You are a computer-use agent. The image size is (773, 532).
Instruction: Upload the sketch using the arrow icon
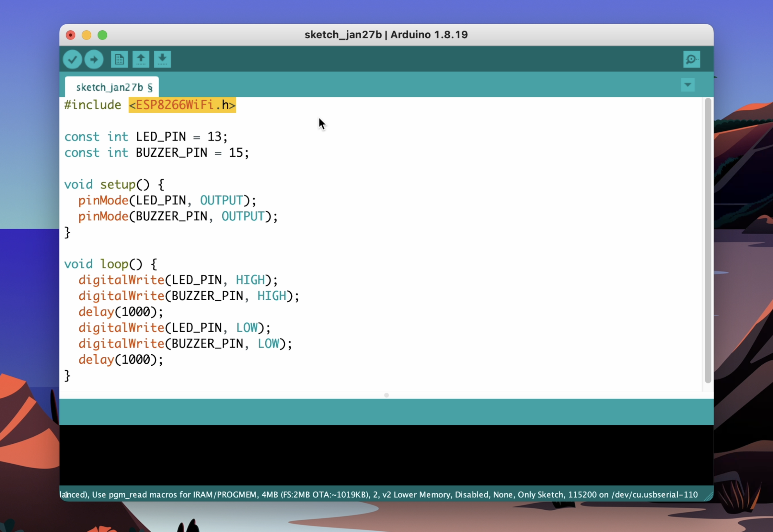pos(94,59)
